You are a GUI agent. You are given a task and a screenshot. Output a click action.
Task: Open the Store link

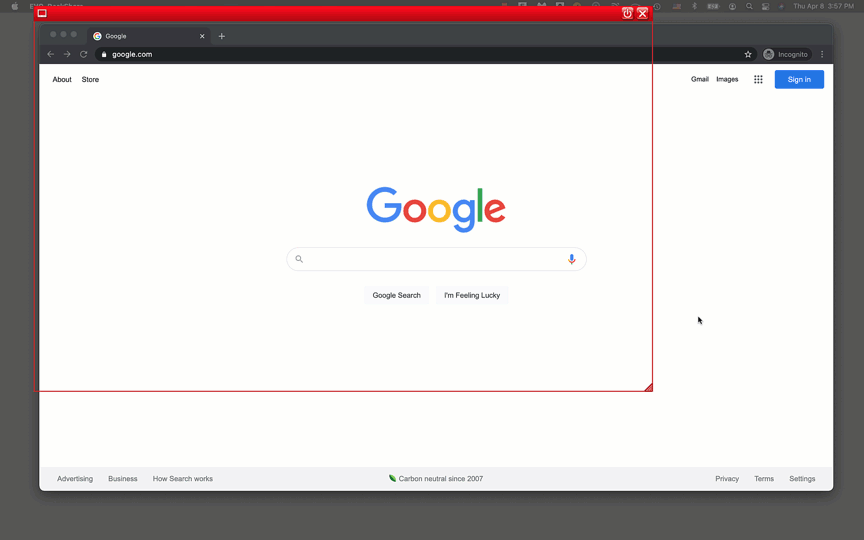tap(90, 79)
